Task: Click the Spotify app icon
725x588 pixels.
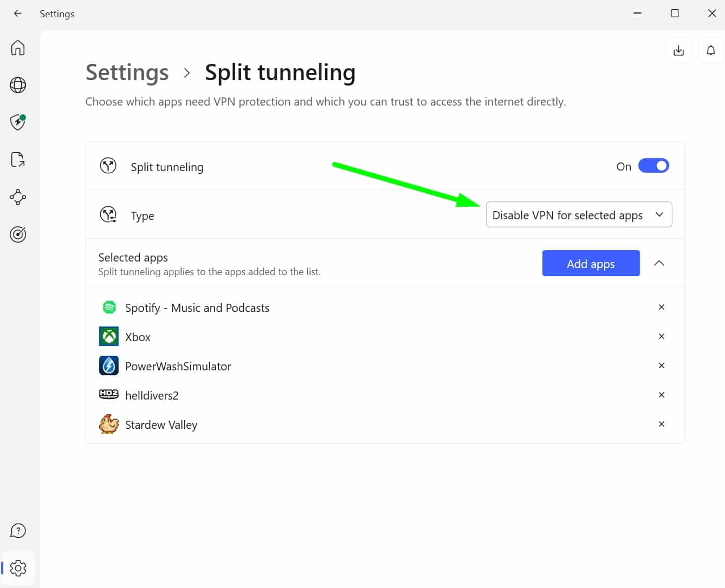Action: 109,308
